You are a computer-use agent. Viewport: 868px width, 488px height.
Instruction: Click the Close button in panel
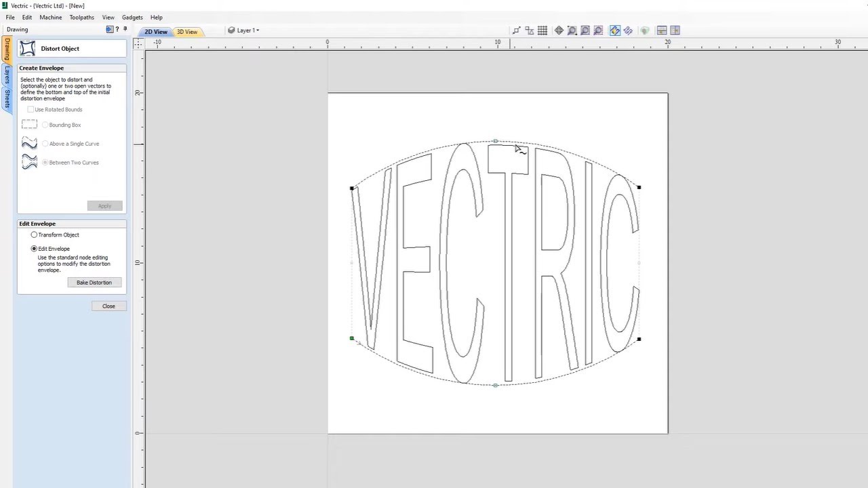point(108,306)
